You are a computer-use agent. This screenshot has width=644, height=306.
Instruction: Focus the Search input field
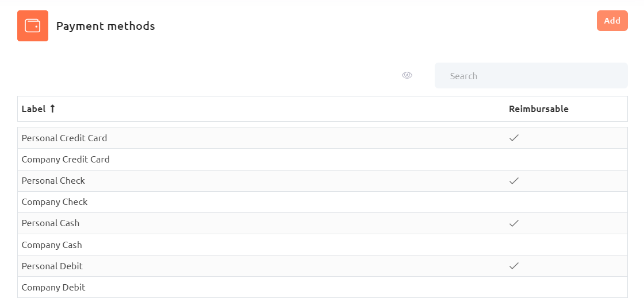[531, 75]
